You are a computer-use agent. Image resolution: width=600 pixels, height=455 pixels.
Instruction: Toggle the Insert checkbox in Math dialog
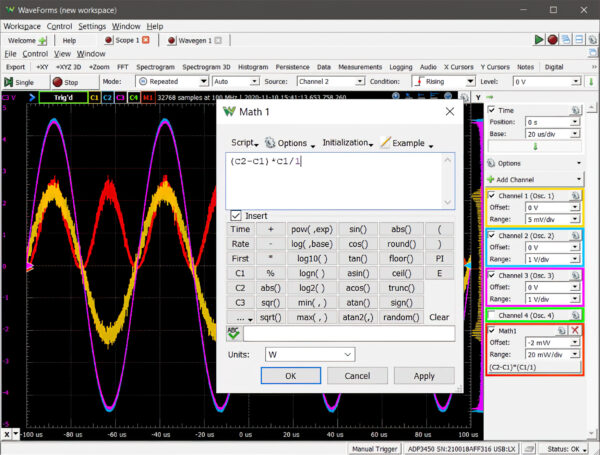coord(235,215)
